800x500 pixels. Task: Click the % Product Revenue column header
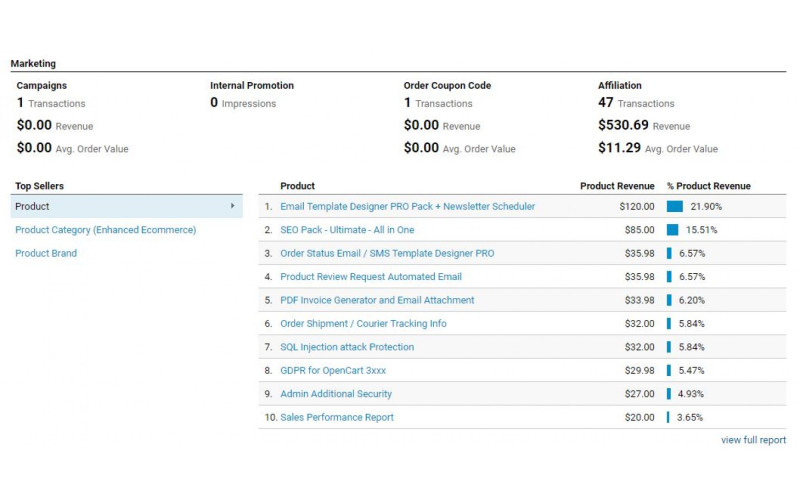[709, 186]
